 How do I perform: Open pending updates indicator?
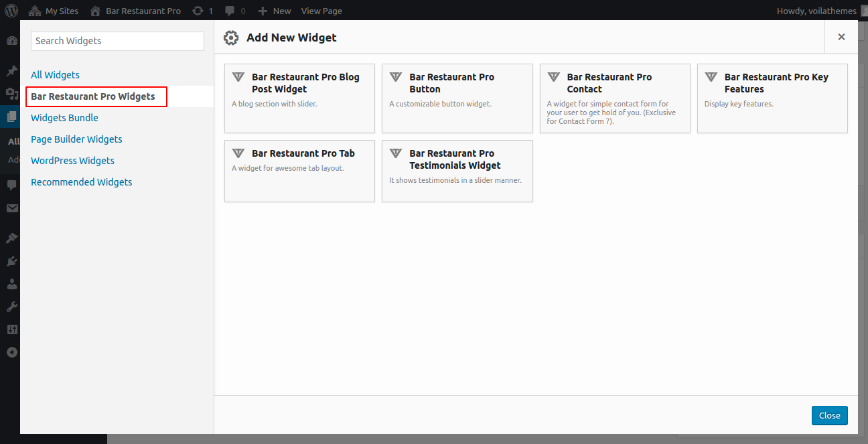pyautogui.click(x=202, y=11)
